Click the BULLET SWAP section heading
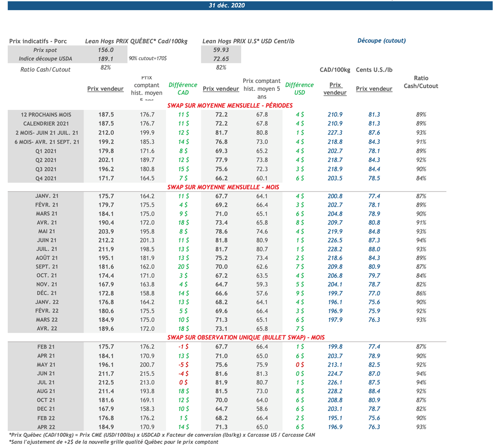This screenshot has width=500, height=448. (x=246, y=337)
